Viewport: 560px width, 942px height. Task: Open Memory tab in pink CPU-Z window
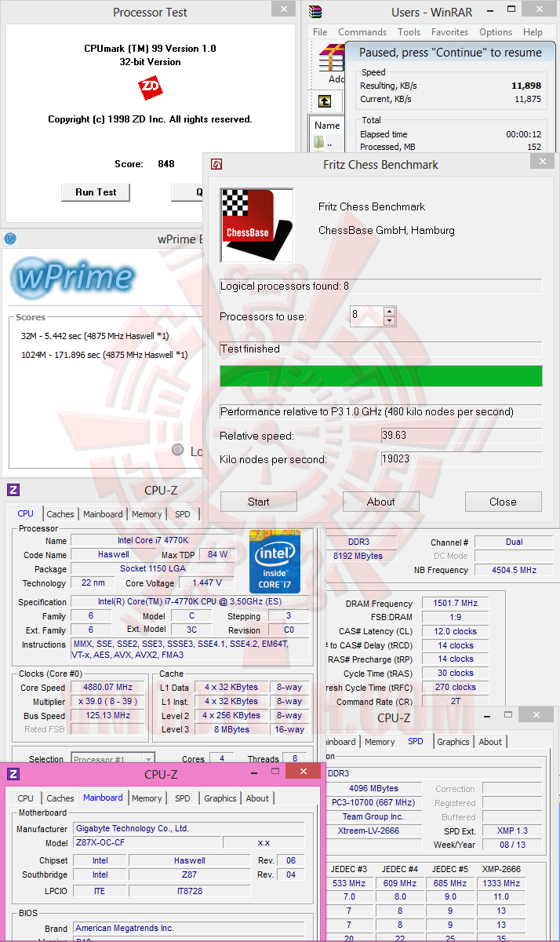point(147,798)
